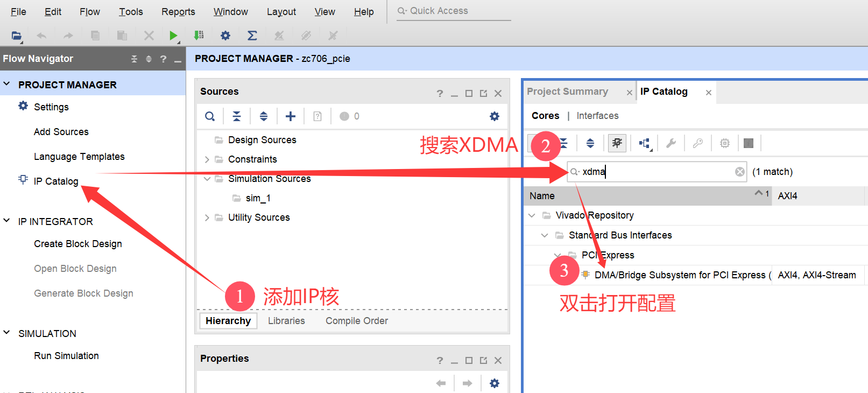Toggle Hide Incompatible IP filter in IP Catalog
This screenshot has width=868, height=393.
click(x=617, y=143)
